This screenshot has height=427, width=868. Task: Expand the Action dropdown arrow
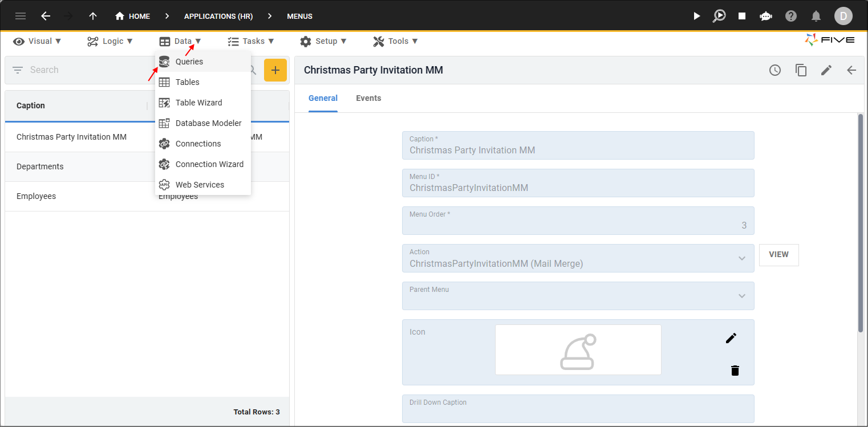click(x=742, y=258)
